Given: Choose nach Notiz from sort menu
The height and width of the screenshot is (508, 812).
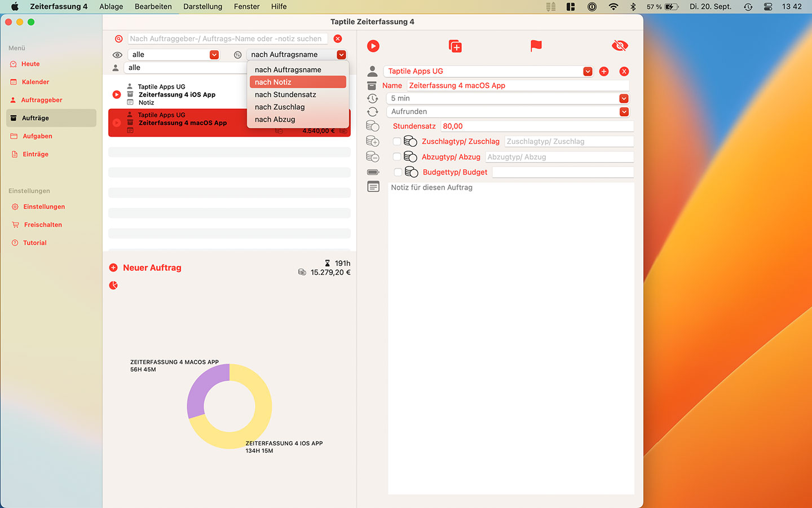Looking at the screenshot, I should click(x=298, y=82).
